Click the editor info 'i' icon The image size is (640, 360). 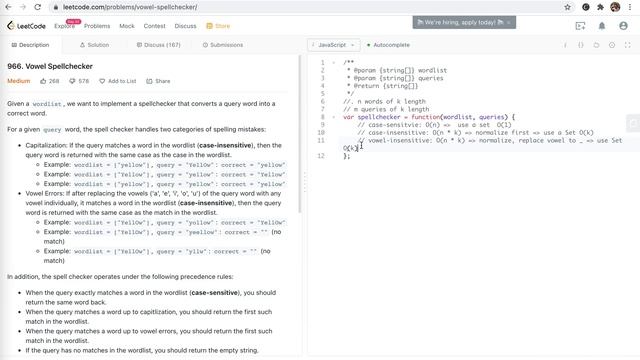pos(565,45)
